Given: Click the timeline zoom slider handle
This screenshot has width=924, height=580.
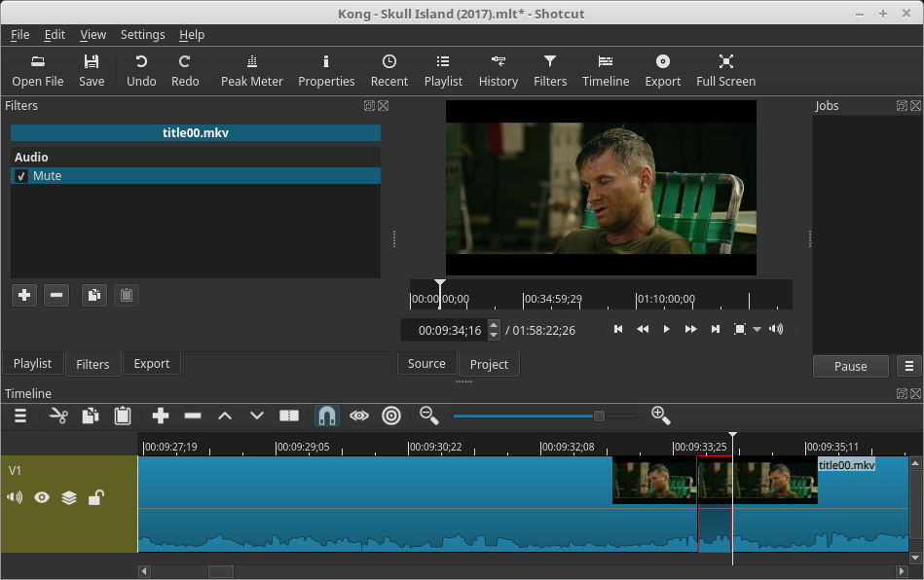Looking at the screenshot, I should click(x=599, y=416).
